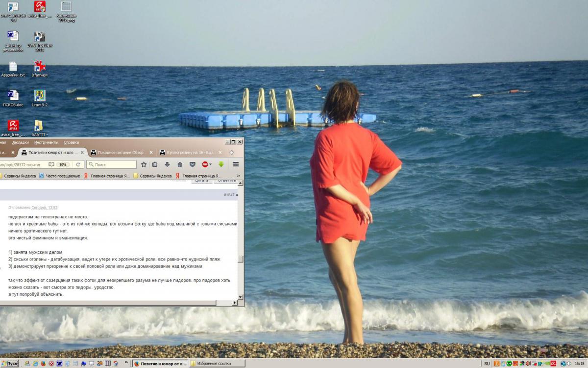Open the Firefox hamburger menu

pos(236,164)
